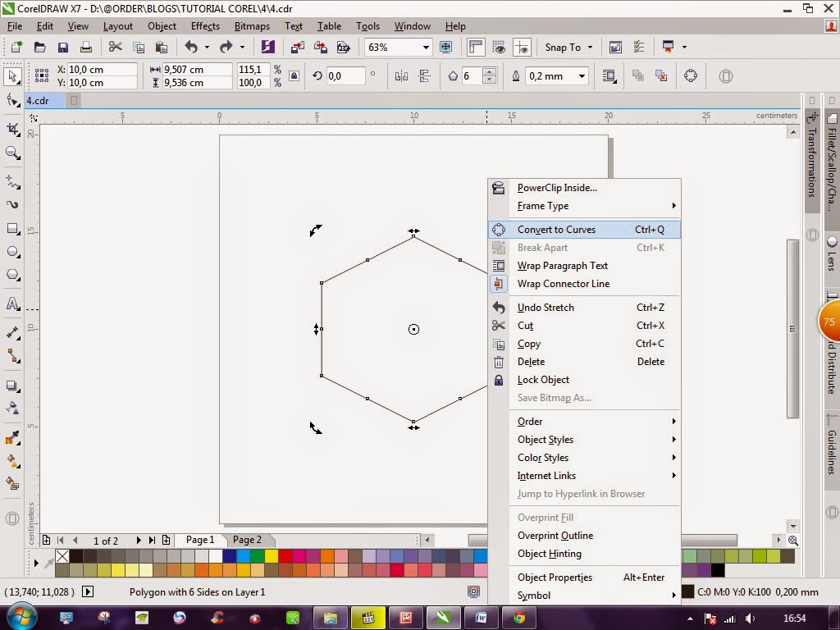Select the Pick tool
The width and height of the screenshot is (840, 630).
12,76
